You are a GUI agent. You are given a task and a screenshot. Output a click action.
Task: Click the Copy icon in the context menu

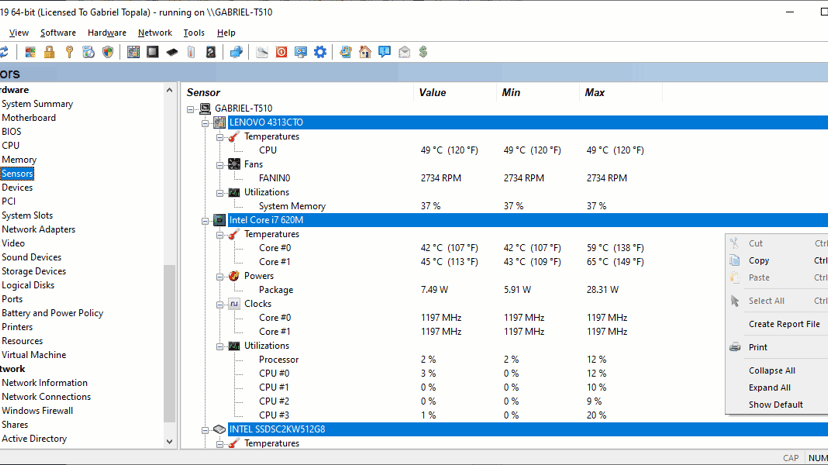735,260
